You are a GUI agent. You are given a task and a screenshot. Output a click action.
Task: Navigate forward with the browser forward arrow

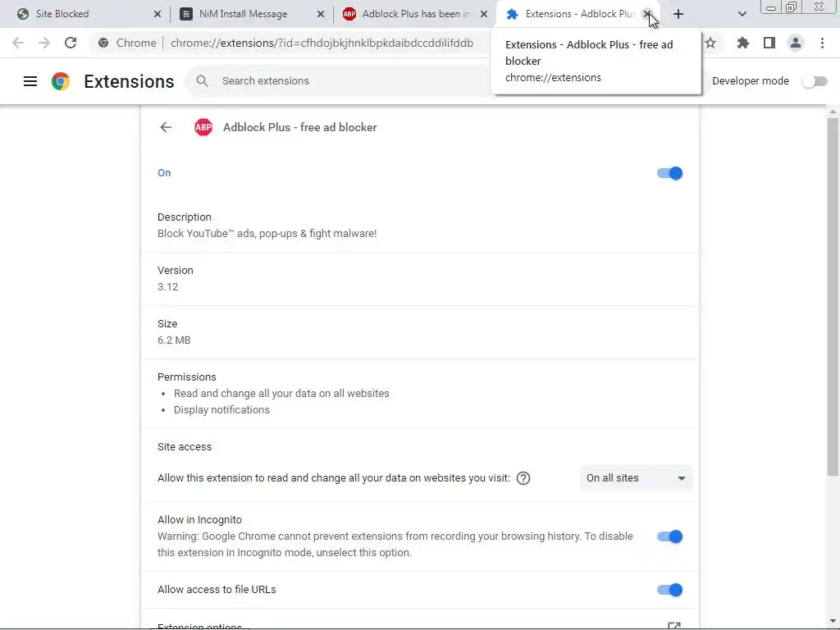44,43
